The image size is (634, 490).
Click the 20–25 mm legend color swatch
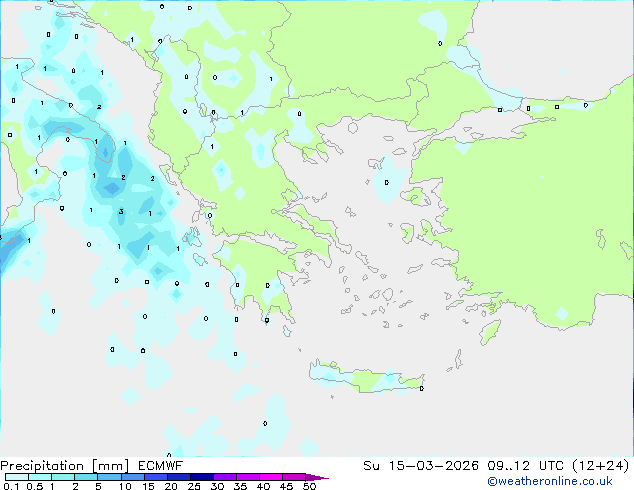tap(178, 477)
